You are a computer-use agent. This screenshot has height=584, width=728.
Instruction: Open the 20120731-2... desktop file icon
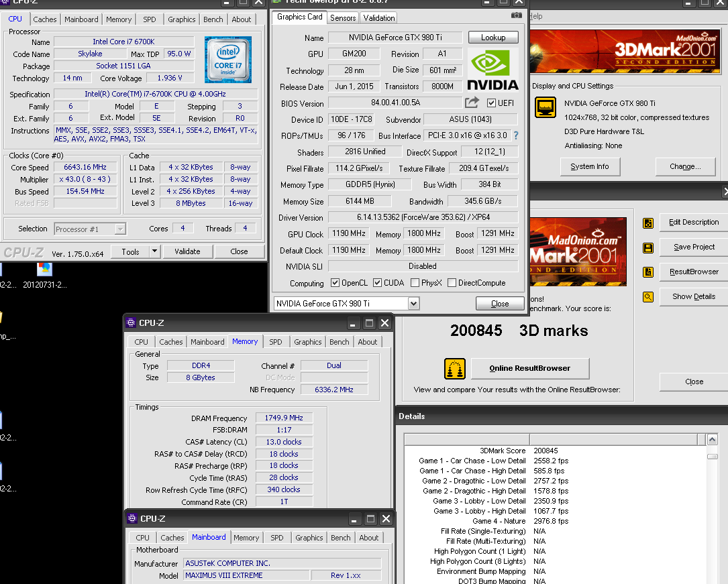[44, 276]
